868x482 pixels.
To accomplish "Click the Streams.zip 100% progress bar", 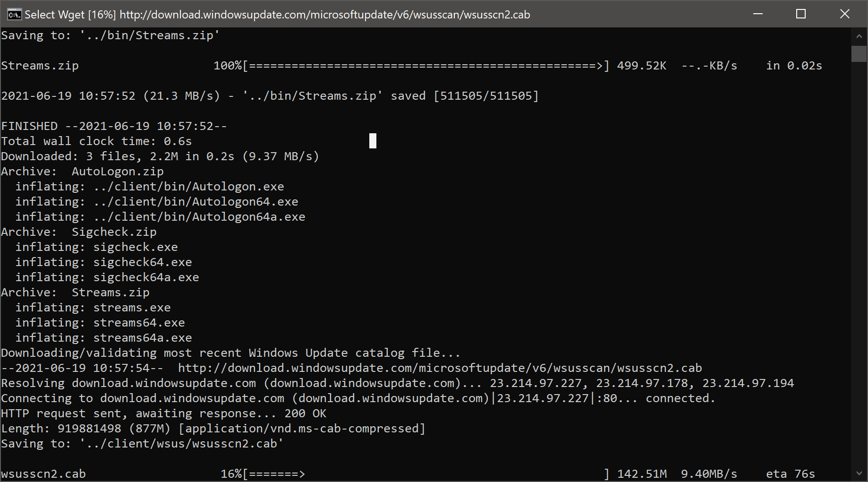I will [425, 66].
